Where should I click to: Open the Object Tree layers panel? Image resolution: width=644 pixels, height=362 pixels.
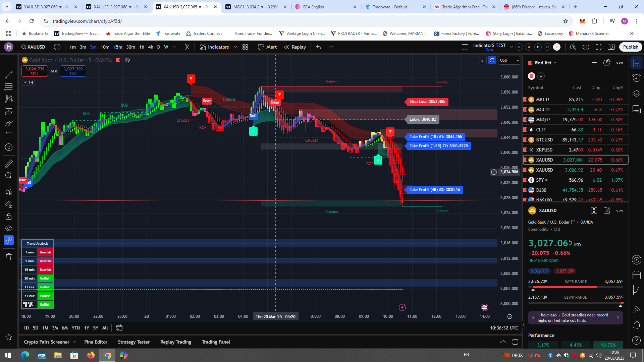(x=636, y=93)
